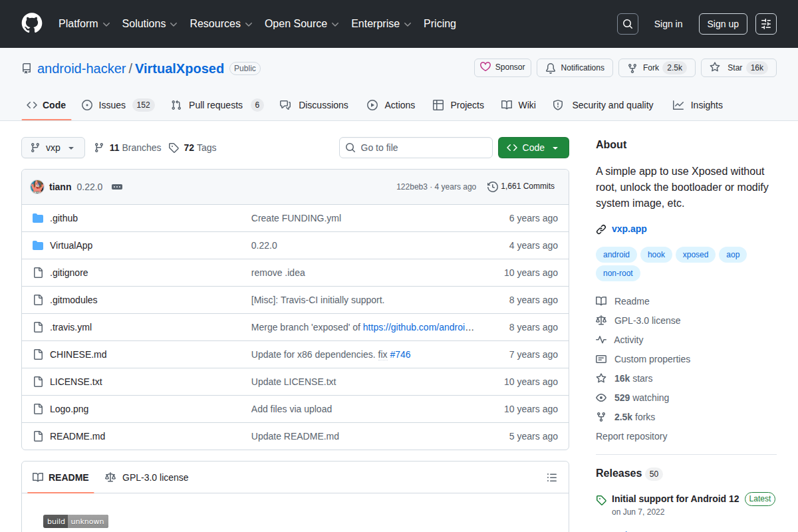Click the Sponsor heart button
The width and height of the screenshot is (798, 532).
click(503, 67)
